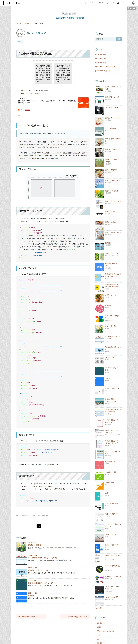
Task: Follow the wrtn.jp link below the embed card
Action: (19, 115)
